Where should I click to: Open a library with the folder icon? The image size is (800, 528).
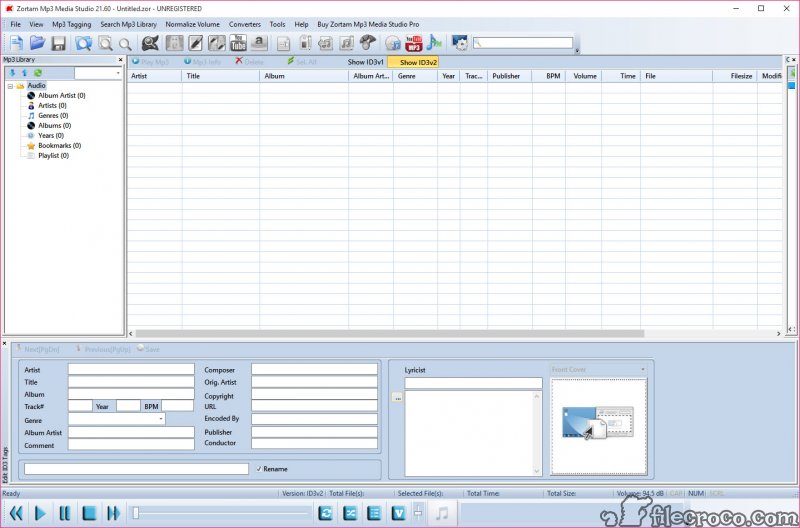coord(37,43)
